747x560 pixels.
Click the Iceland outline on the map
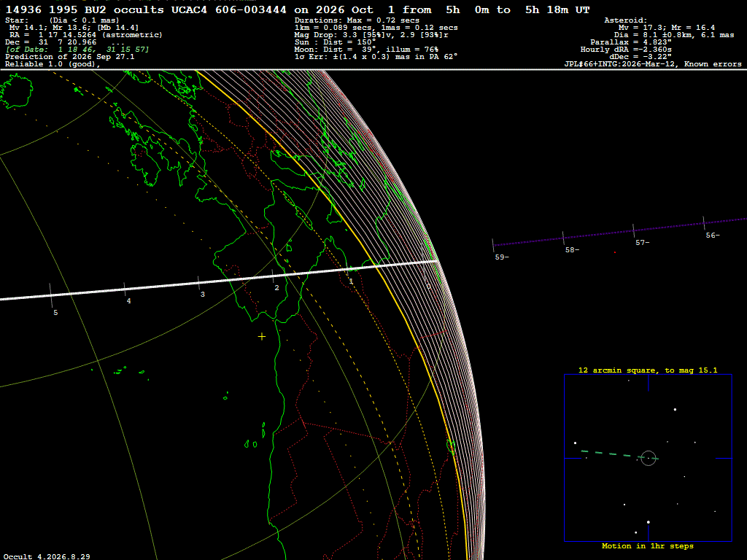(17, 90)
